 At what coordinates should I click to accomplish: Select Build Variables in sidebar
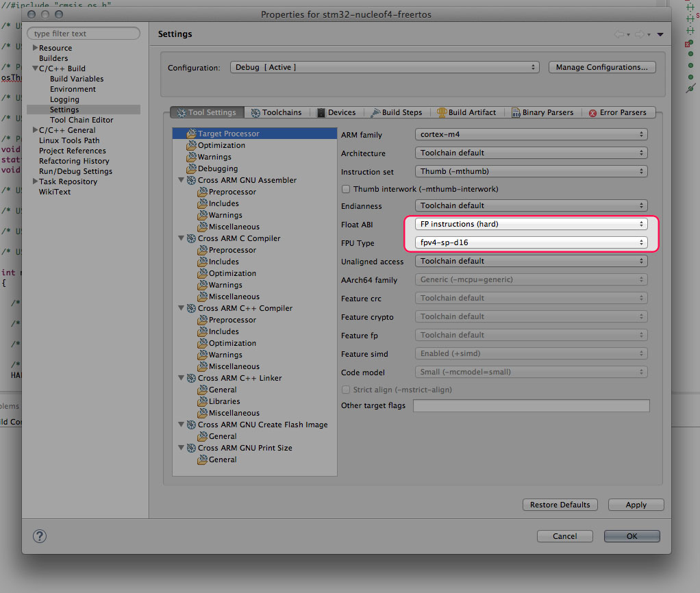77,79
